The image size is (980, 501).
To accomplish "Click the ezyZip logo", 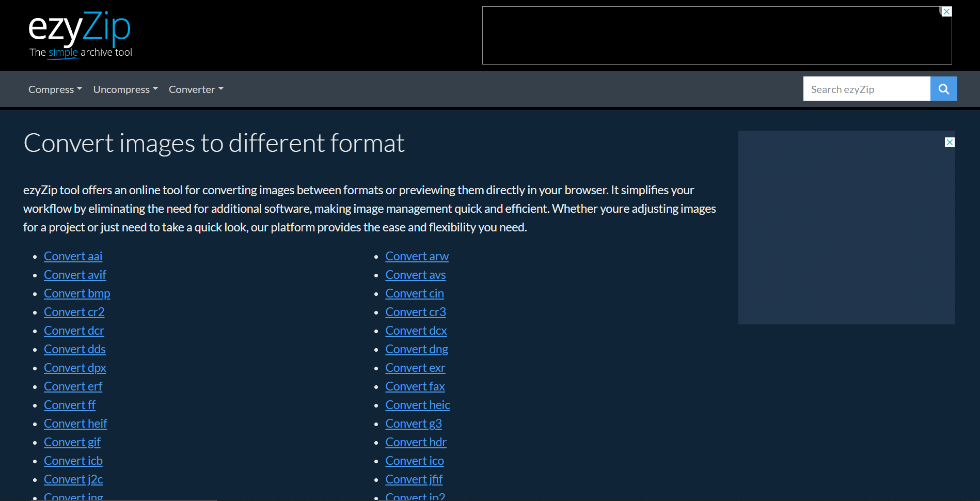I will 80,35.
